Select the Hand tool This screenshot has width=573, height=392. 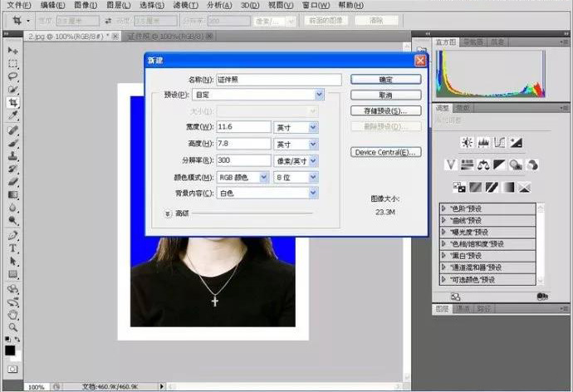point(12,315)
